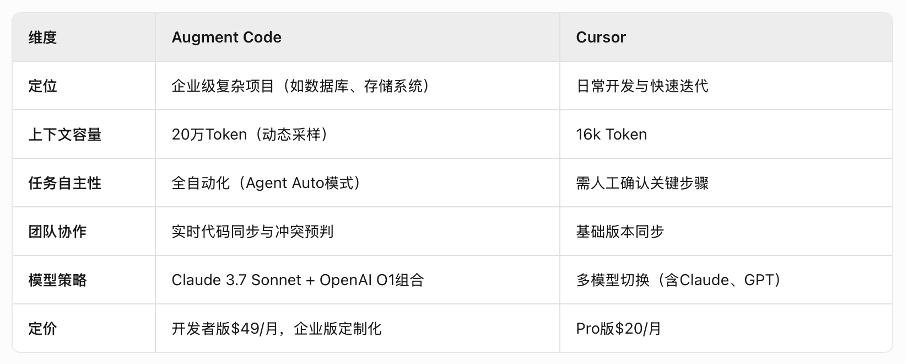Viewport: 908px width, 364px height.
Task: Click the Augment Code column header
Action: pyautogui.click(x=226, y=38)
